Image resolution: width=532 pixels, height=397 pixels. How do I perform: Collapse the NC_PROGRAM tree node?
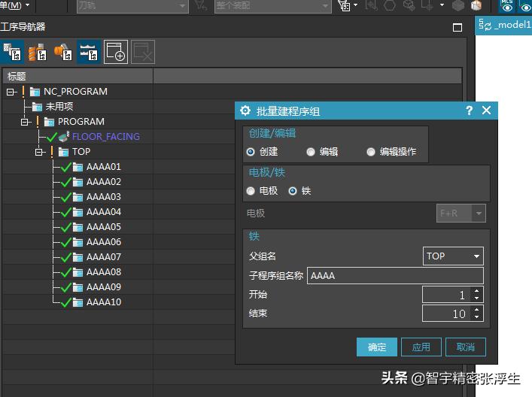pyautogui.click(x=11, y=92)
